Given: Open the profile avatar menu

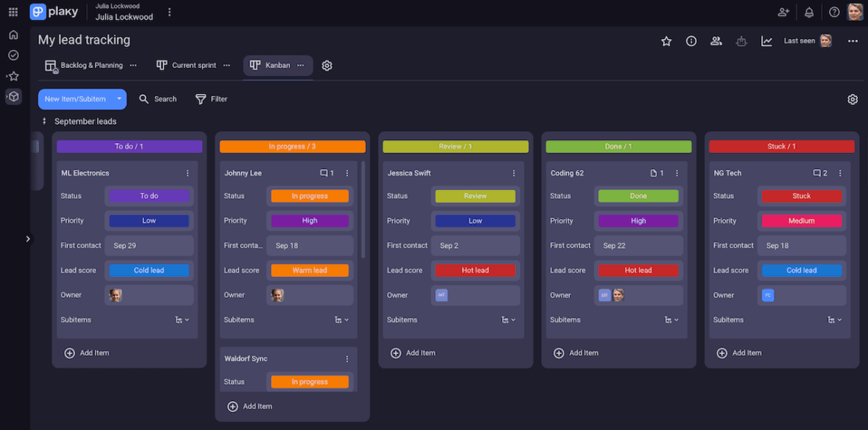Looking at the screenshot, I should point(855,12).
